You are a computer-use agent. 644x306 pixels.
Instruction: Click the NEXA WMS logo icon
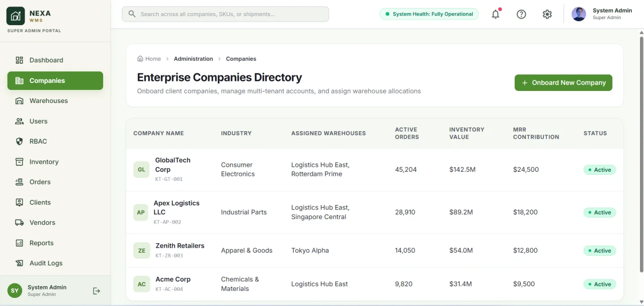tap(16, 16)
